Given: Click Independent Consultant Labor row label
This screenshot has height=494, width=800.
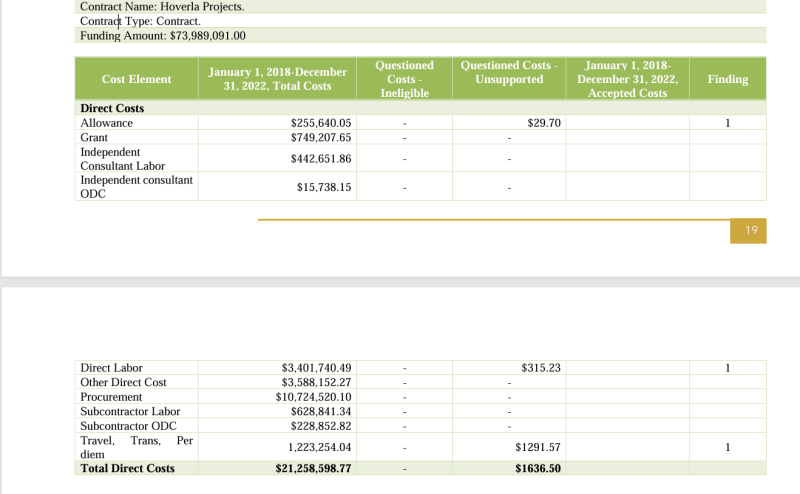Looking at the screenshot, I should pyautogui.click(x=122, y=159).
